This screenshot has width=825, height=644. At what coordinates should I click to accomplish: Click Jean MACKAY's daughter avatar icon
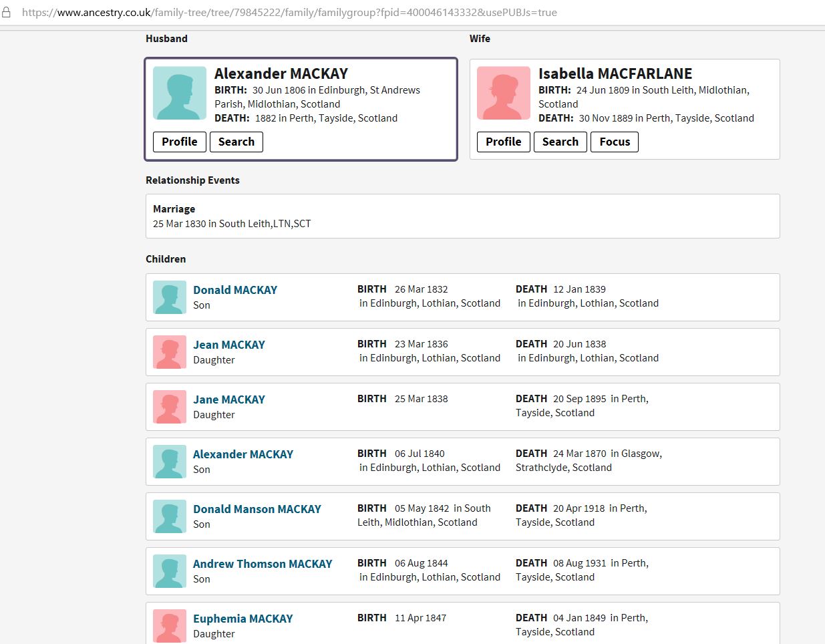coord(170,352)
